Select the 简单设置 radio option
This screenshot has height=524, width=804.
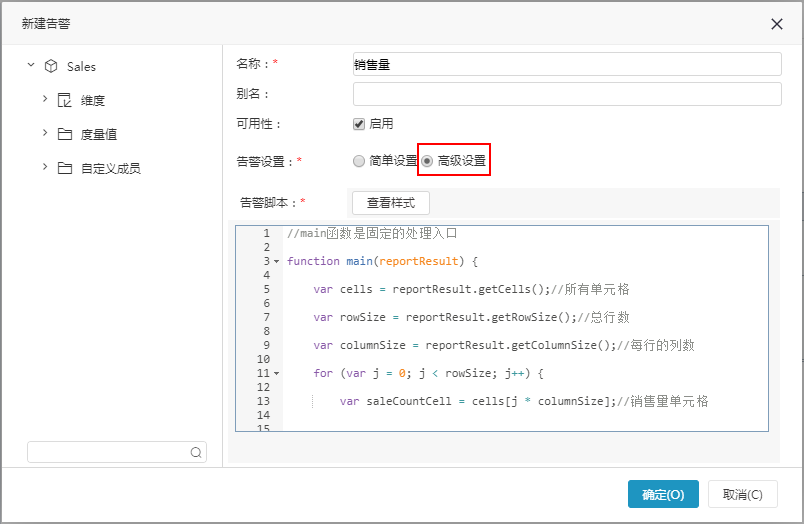pos(359,161)
